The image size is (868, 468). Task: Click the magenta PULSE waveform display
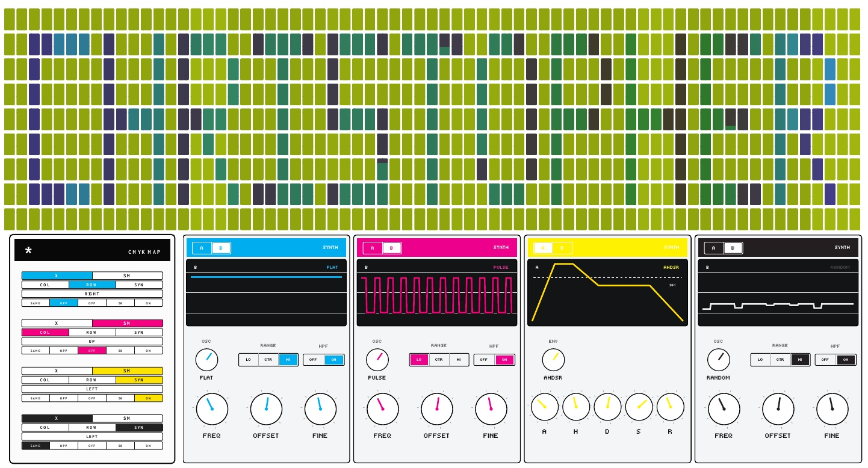click(437, 293)
